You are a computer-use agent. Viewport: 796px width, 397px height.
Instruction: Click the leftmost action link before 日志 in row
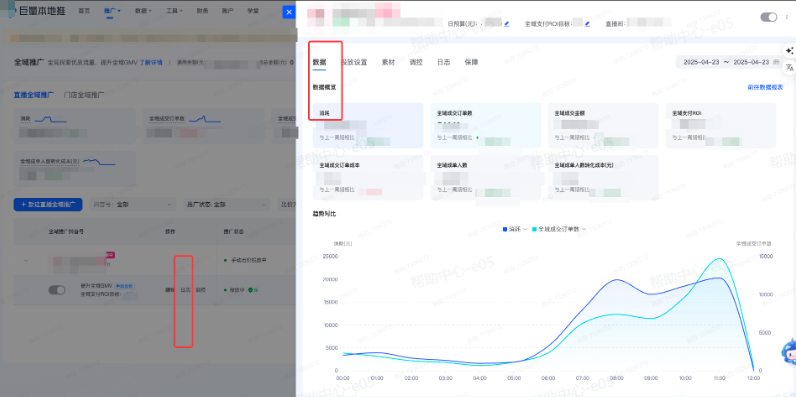tap(170, 290)
